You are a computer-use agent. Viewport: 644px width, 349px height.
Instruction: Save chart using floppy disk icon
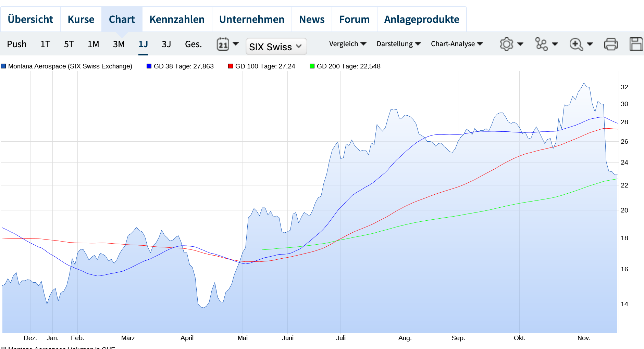pyautogui.click(x=636, y=44)
